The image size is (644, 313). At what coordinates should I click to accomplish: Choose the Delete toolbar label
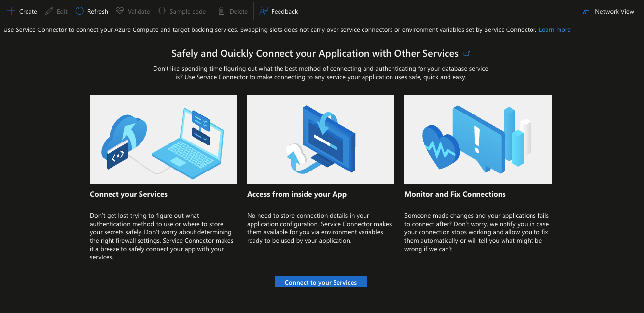click(x=239, y=12)
